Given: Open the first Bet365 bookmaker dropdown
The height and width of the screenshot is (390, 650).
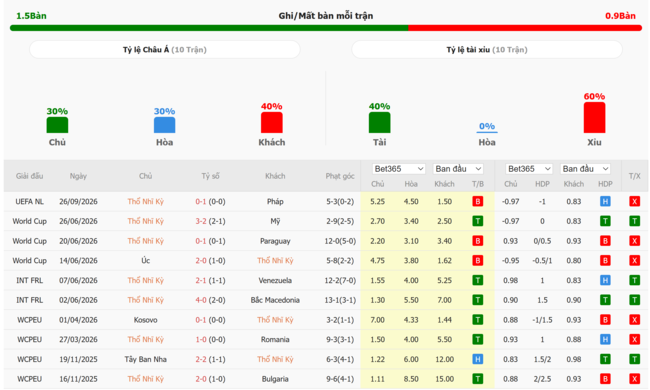Looking at the screenshot, I should 398,169.
